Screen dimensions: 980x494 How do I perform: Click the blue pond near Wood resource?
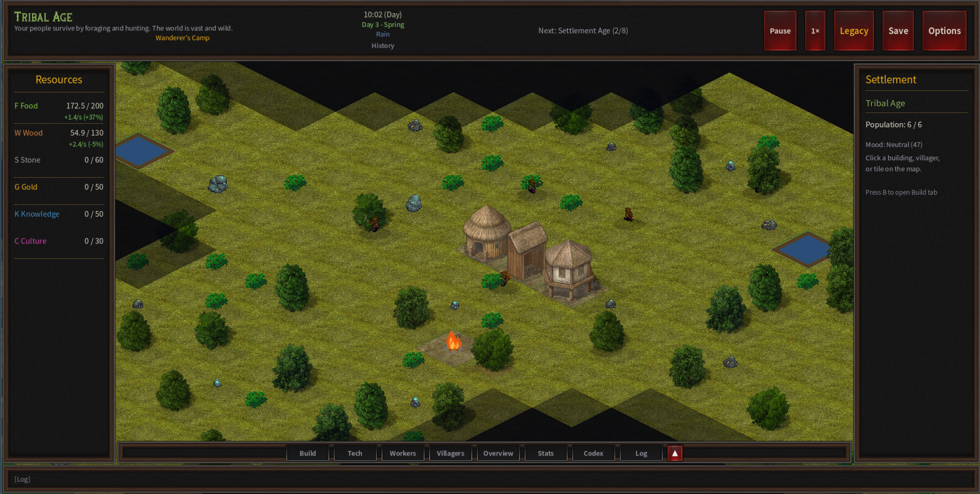point(142,150)
